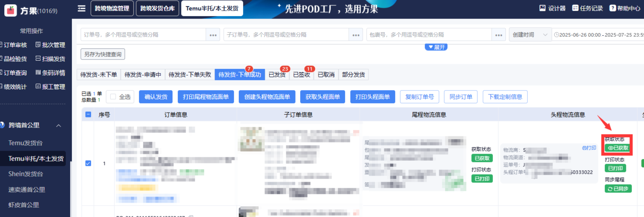644x217 pixels.
Task: Select 待发货-下单成功 status tab
Action: [240, 75]
